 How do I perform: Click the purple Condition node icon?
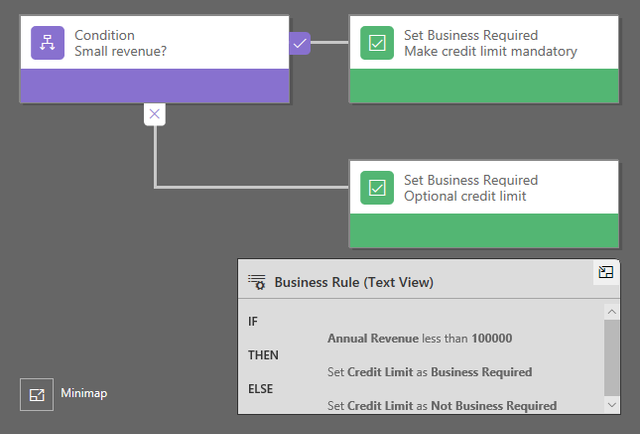coord(48,43)
